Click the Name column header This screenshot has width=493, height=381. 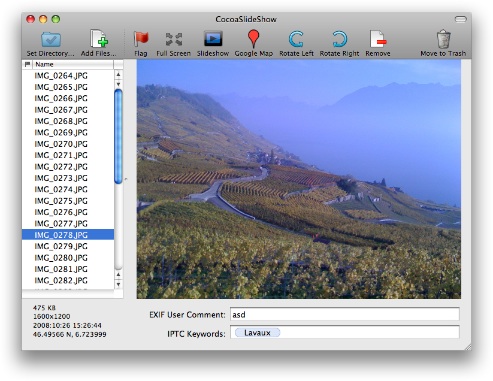tap(73, 64)
